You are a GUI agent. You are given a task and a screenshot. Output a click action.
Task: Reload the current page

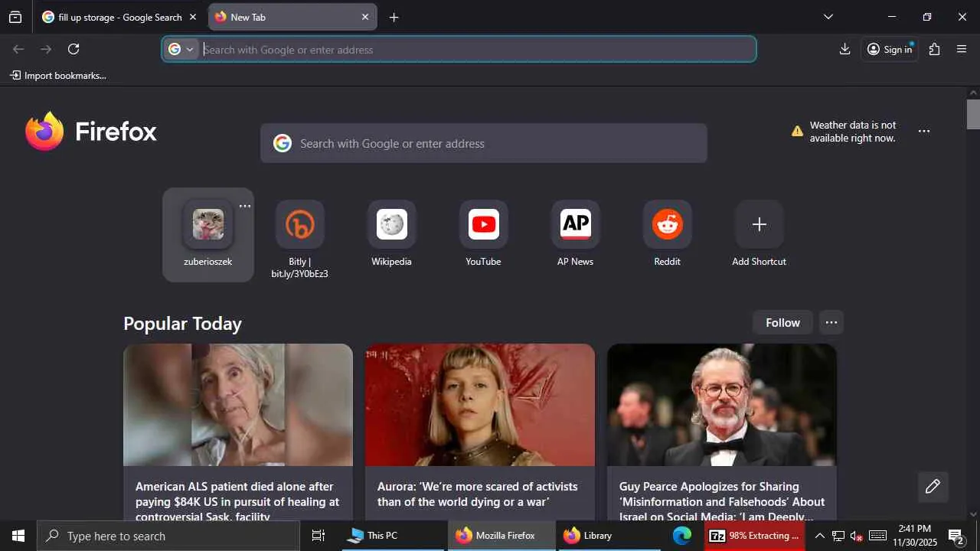coord(73,49)
